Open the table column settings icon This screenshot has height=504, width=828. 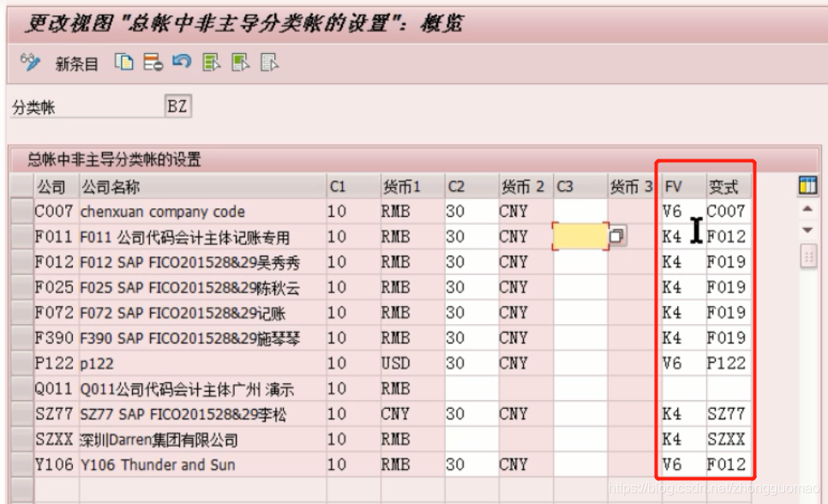807,185
